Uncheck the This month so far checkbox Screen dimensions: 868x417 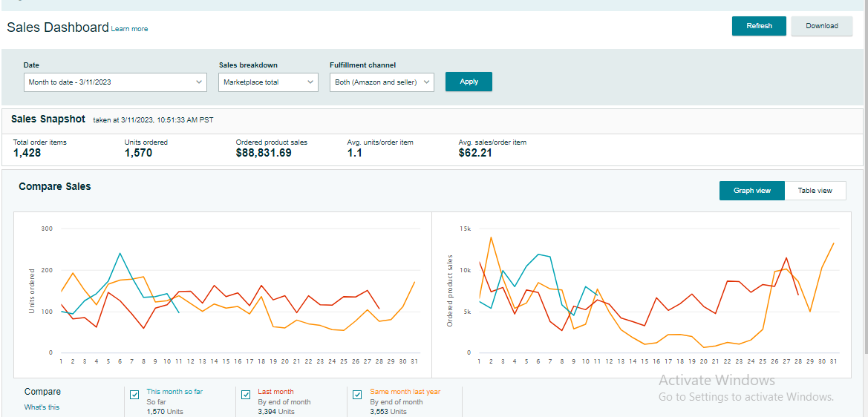pos(134,395)
